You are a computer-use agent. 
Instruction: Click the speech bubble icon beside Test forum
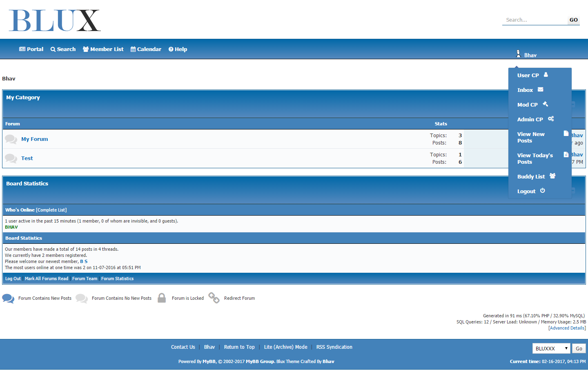[11, 158]
